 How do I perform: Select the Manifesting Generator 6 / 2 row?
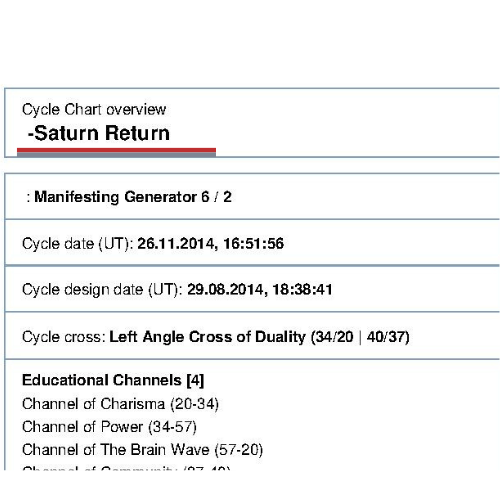coord(252,196)
